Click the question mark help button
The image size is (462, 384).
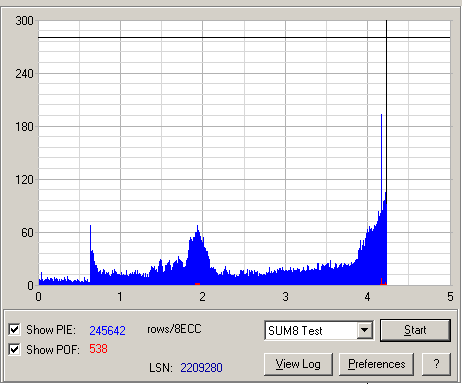coord(436,364)
